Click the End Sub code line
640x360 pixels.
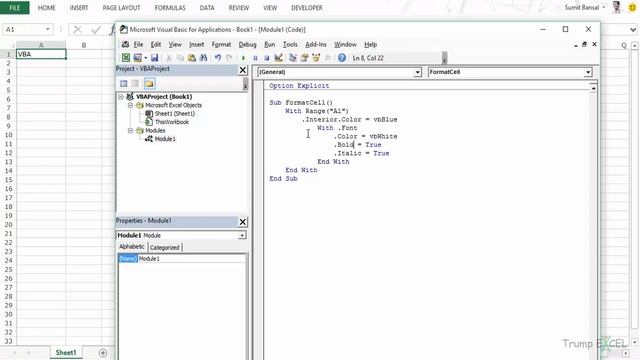pos(283,179)
